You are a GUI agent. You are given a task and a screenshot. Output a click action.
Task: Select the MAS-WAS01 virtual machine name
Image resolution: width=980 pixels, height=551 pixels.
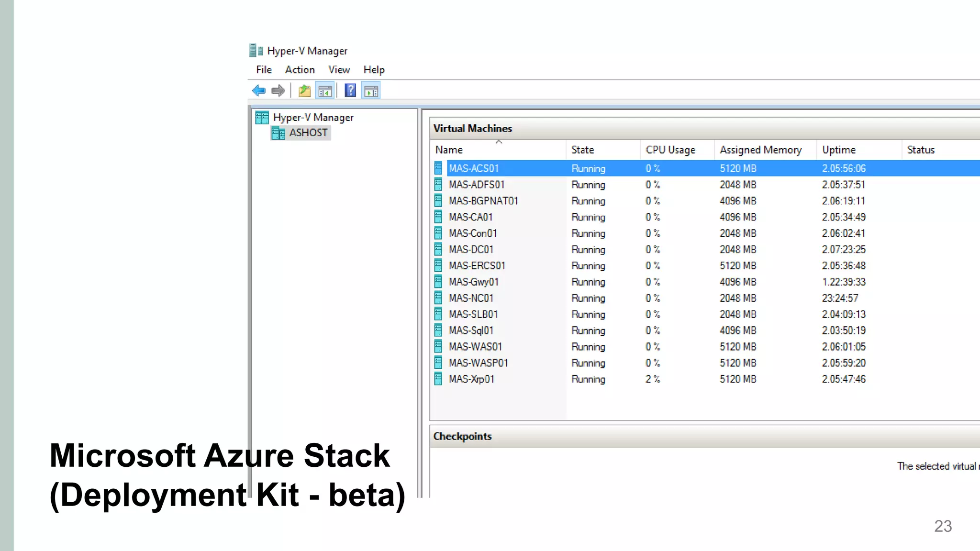475,347
